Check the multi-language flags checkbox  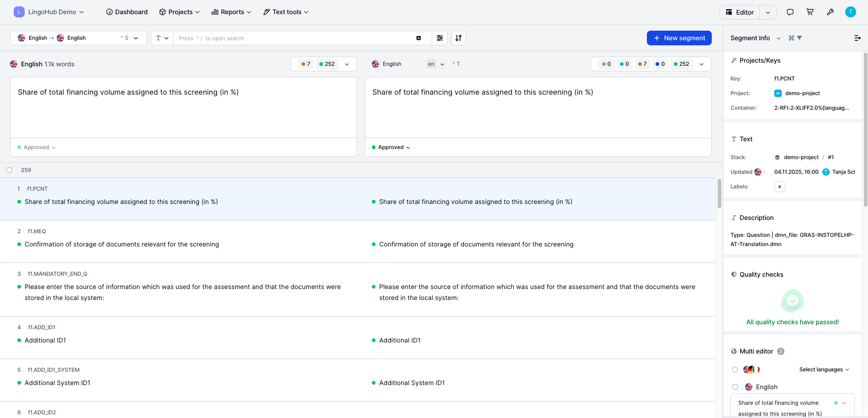point(735,370)
